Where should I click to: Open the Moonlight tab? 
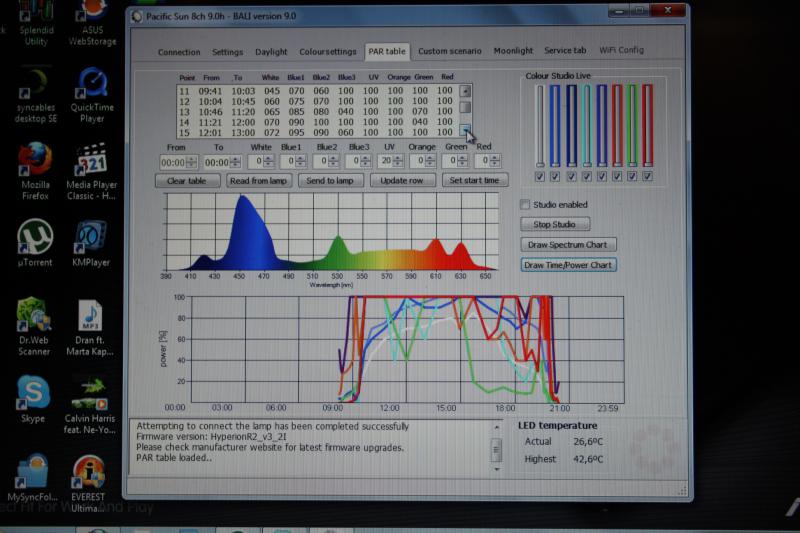coord(513,51)
